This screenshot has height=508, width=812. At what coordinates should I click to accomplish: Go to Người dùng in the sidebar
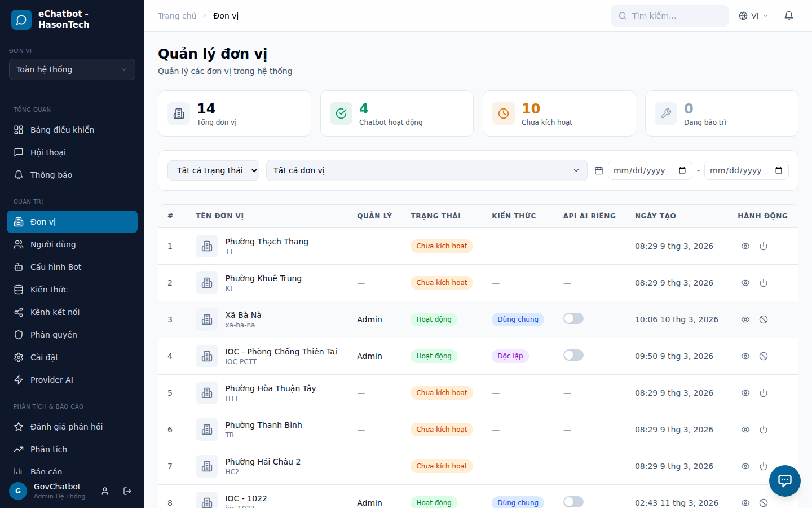click(x=53, y=244)
